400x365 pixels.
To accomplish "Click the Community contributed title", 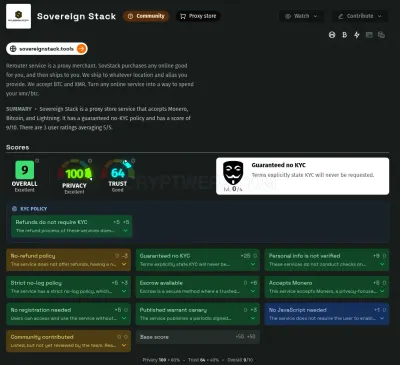I will click(42, 337).
